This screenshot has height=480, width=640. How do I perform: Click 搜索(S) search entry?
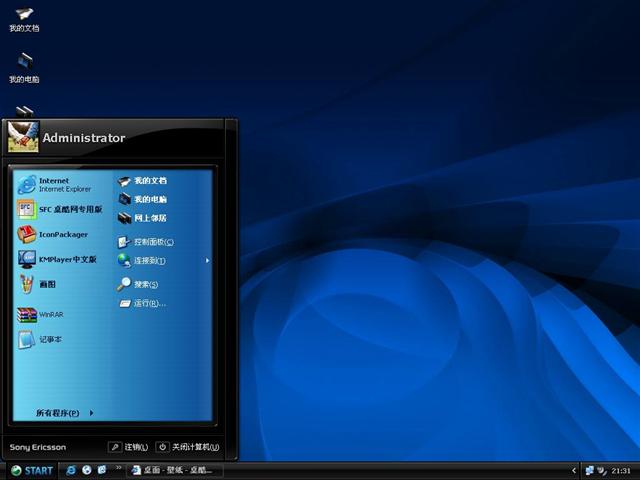coord(146,284)
